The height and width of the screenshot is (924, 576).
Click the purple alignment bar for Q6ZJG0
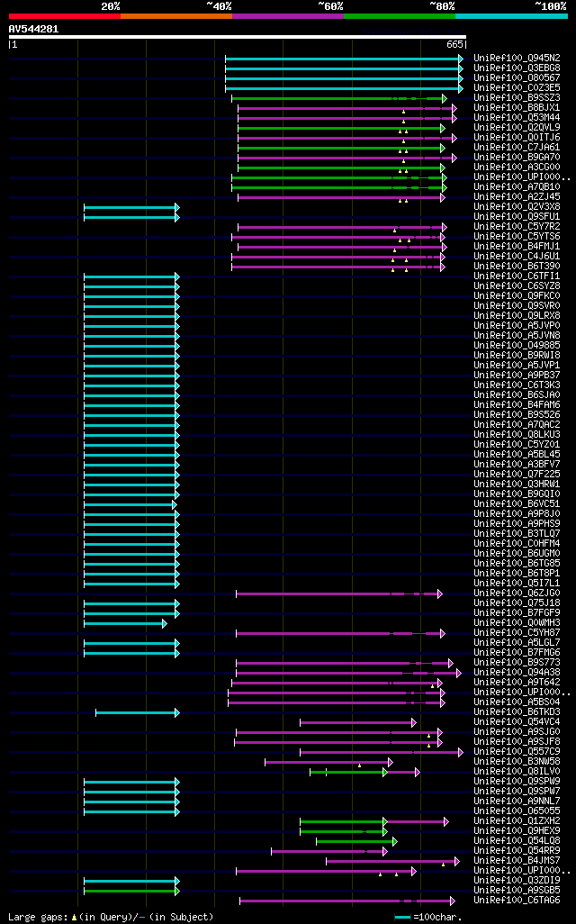[339, 593]
